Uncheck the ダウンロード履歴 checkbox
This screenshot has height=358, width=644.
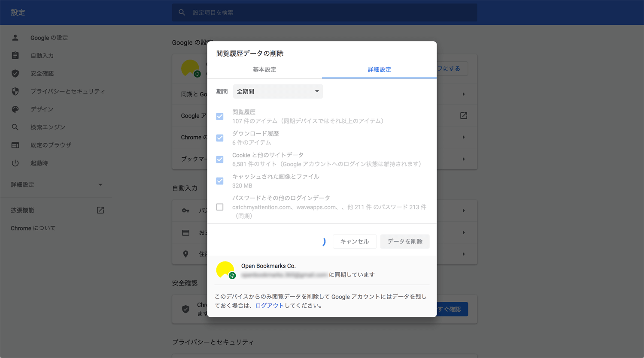220,138
